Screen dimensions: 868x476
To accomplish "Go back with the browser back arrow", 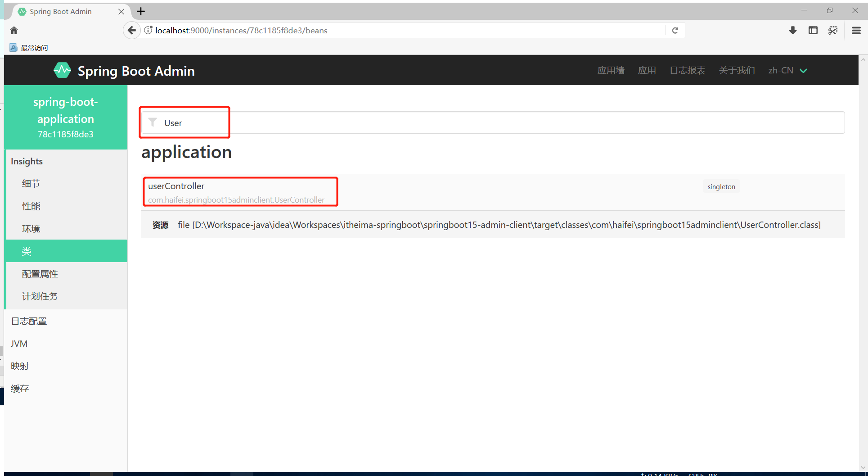I will [131, 30].
